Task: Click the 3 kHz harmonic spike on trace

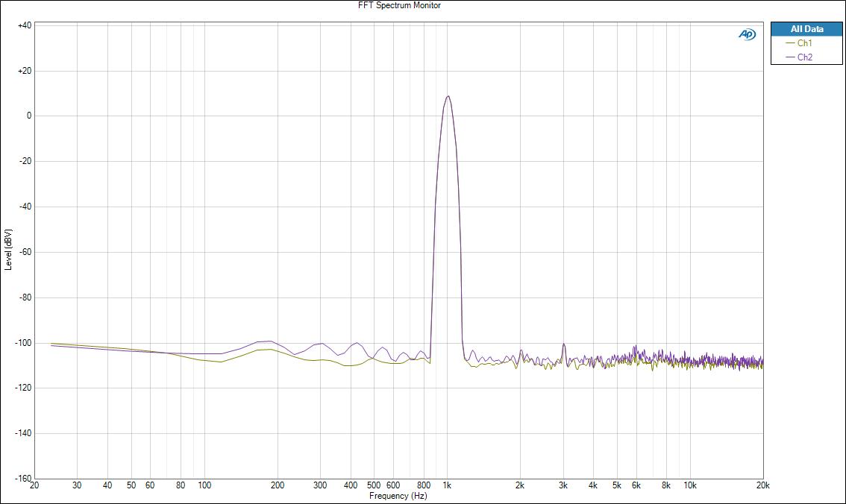Action: click(563, 344)
